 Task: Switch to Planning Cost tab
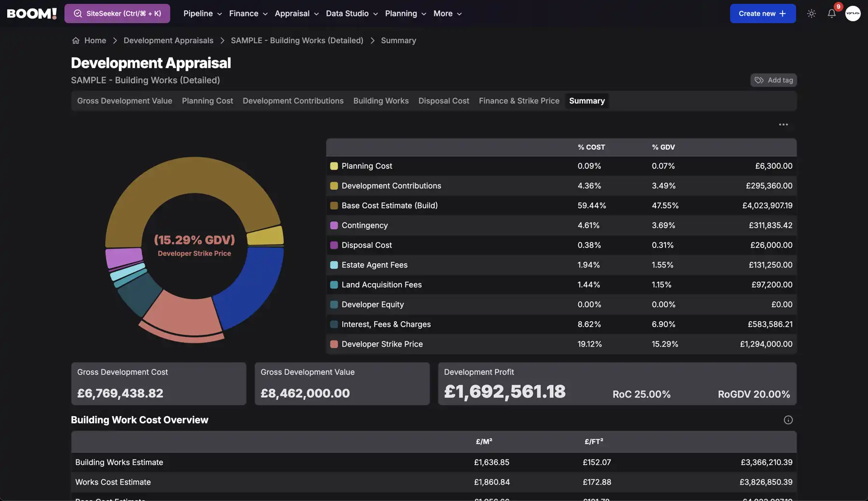click(x=207, y=101)
